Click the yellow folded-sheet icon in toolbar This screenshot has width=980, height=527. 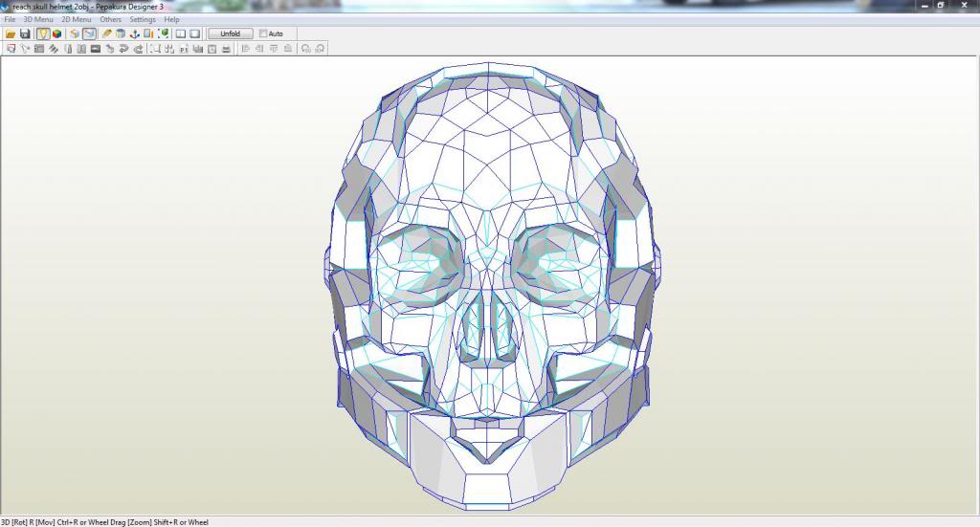pyautogui.click(x=75, y=33)
